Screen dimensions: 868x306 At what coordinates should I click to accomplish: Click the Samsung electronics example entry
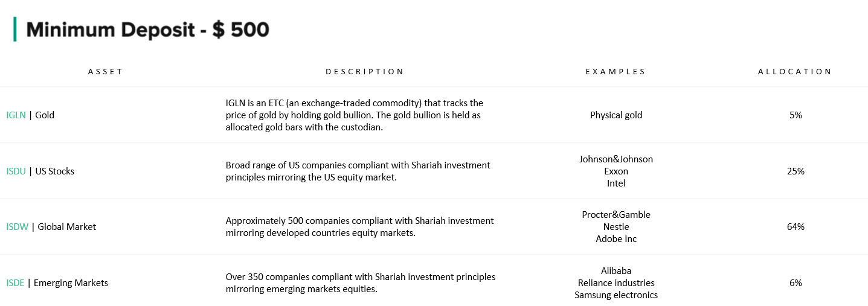click(616, 295)
